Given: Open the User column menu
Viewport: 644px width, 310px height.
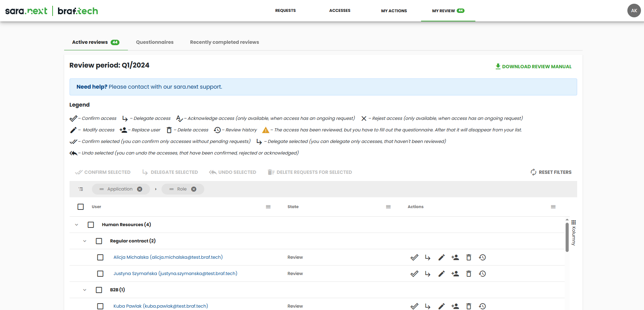Looking at the screenshot, I should click(268, 207).
